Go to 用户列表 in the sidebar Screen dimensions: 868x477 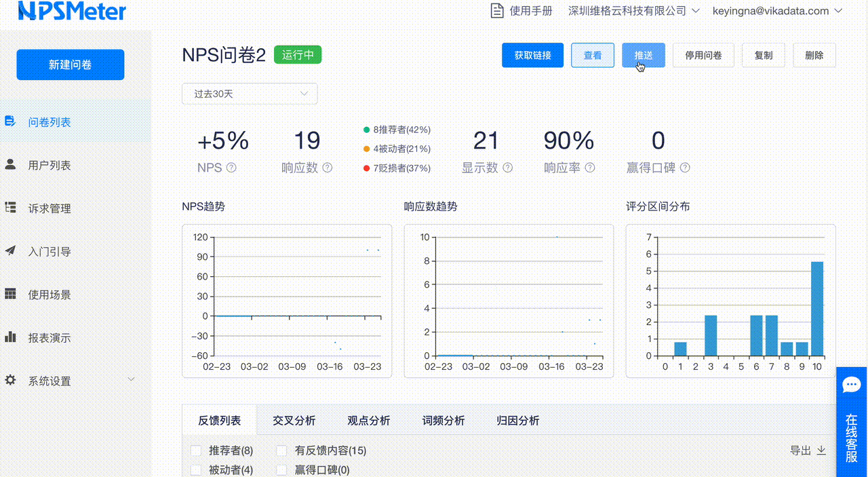pyautogui.click(x=49, y=166)
